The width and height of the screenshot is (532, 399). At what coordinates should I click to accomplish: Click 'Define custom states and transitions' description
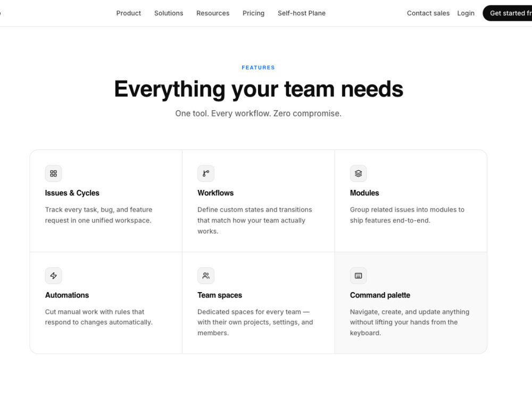255,221
